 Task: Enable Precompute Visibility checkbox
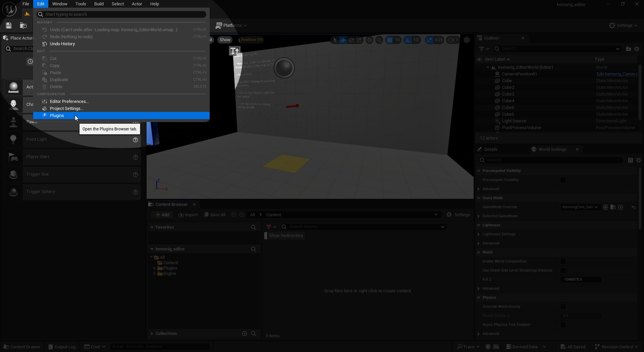point(563,180)
